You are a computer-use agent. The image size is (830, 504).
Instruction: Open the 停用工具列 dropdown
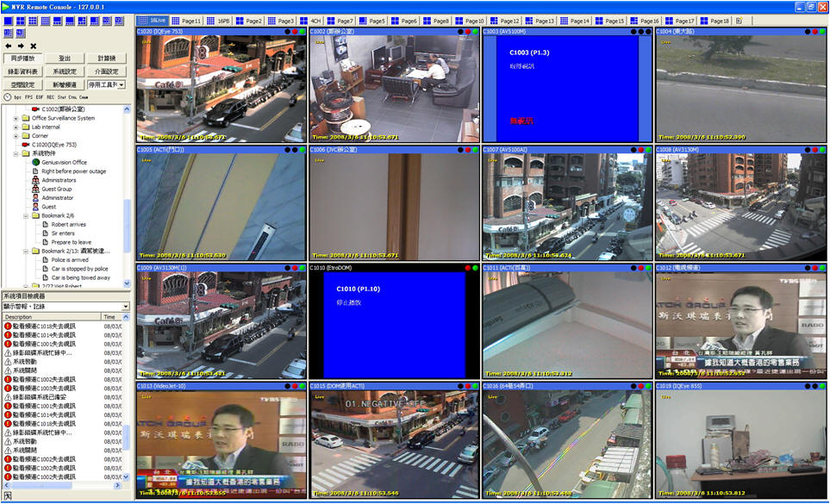point(121,85)
